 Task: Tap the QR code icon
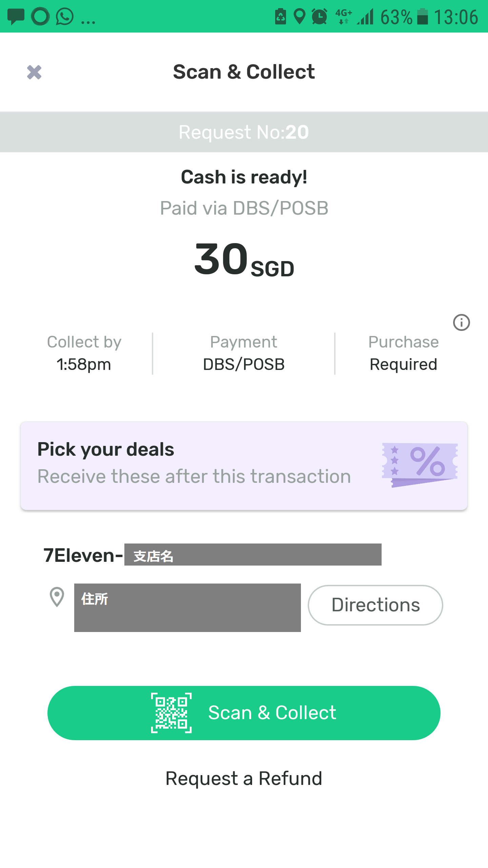coord(171,713)
